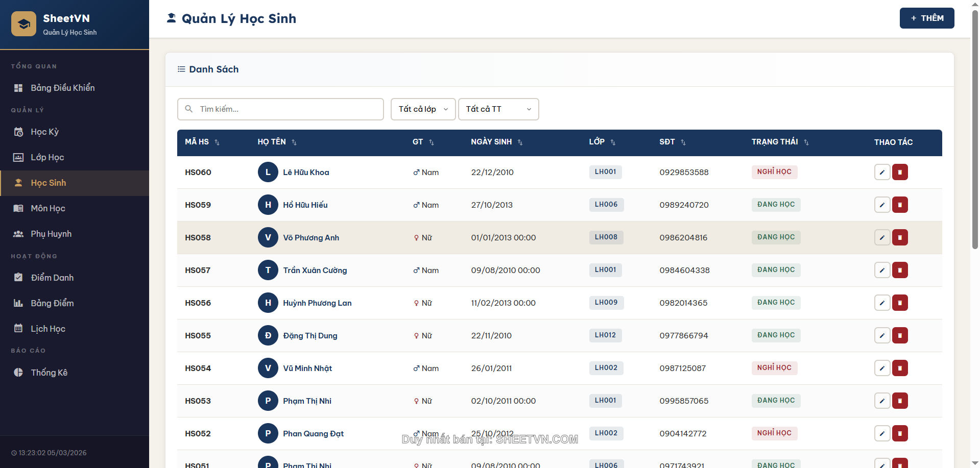Open Bảng Điều Khiển in the sidebar
980x468 pixels.
coord(62,88)
